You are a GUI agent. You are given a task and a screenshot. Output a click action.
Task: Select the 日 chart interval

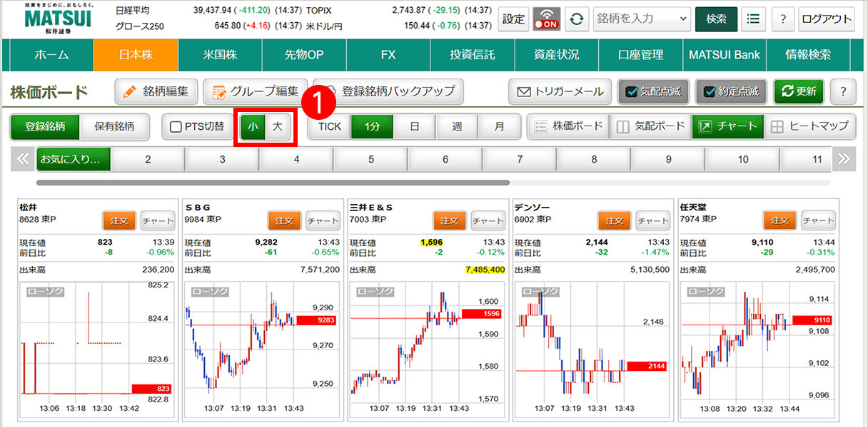[415, 126]
